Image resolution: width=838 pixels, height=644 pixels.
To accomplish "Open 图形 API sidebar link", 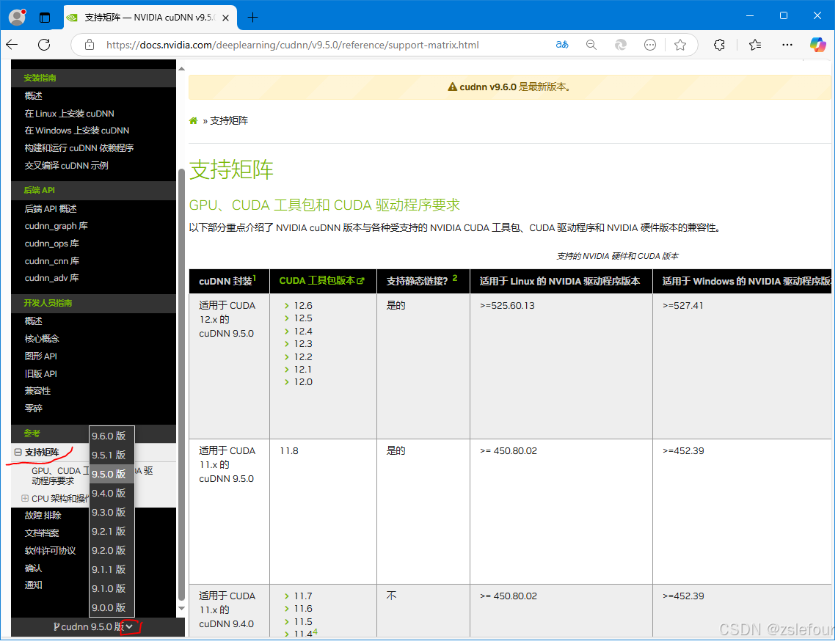I will click(40, 356).
